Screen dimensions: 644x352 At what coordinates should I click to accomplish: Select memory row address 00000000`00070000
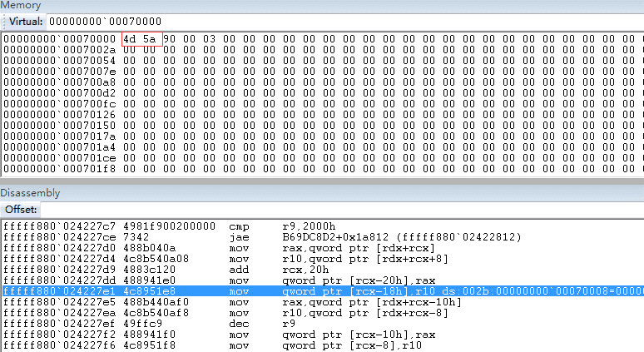[60, 39]
